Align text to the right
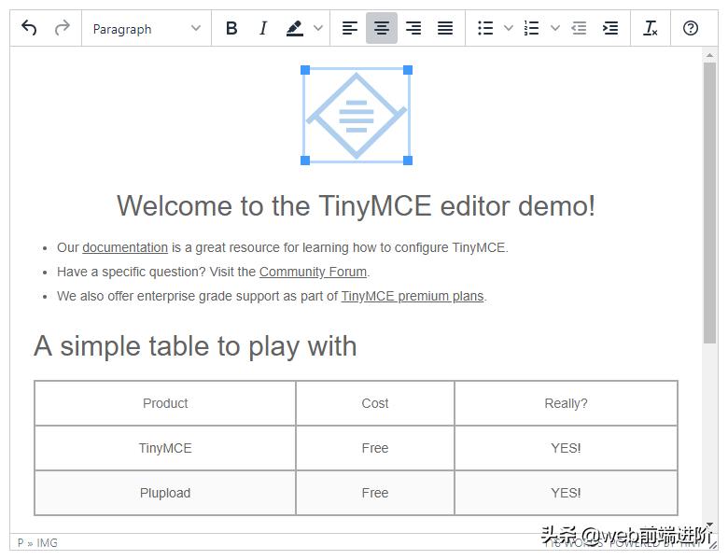 413,28
